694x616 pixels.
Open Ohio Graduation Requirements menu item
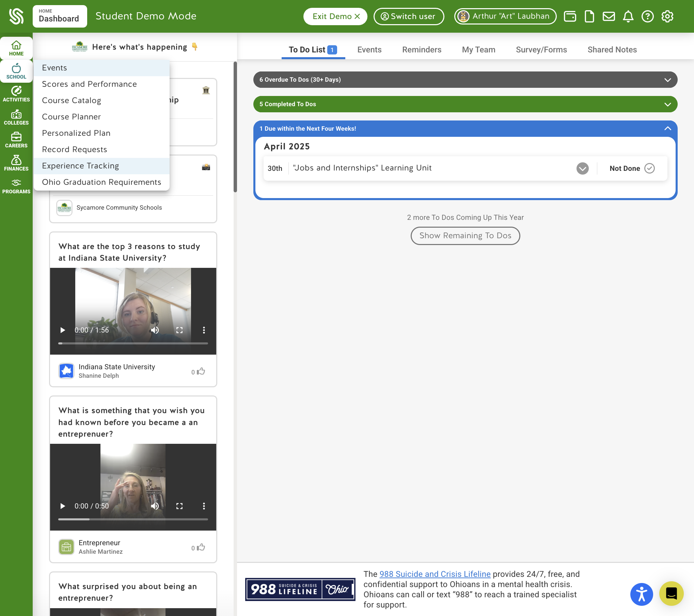click(x=101, y=182)
